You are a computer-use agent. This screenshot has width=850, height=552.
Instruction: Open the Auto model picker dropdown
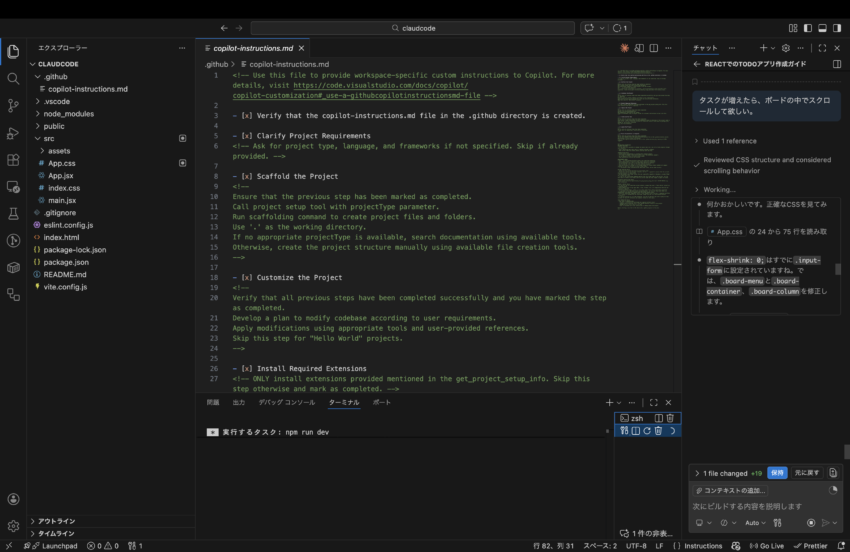[755, 523]
